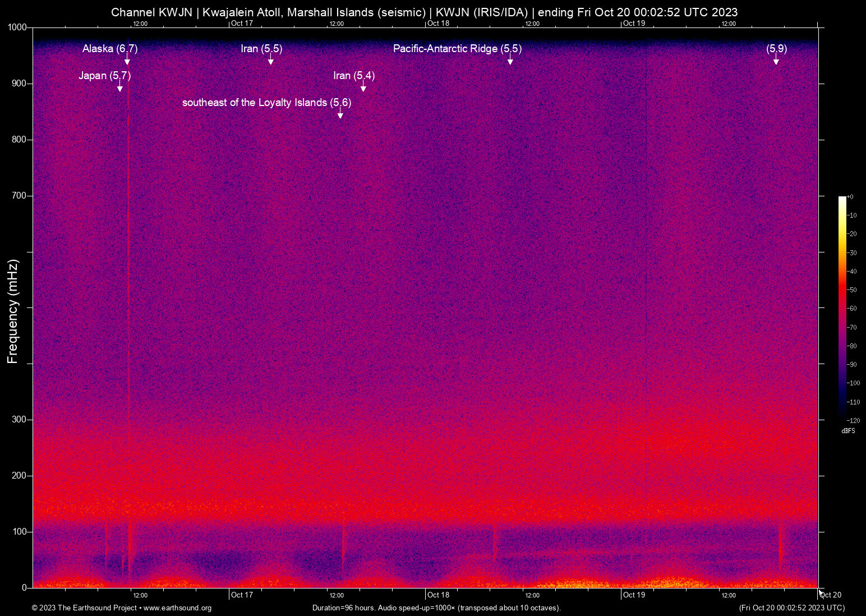Image resolution: width=866 pixels, height=616 pixels.
Task: Click the Pacific-Antarctic Ridge (5.5) label
Action: (x=458, y=49)
